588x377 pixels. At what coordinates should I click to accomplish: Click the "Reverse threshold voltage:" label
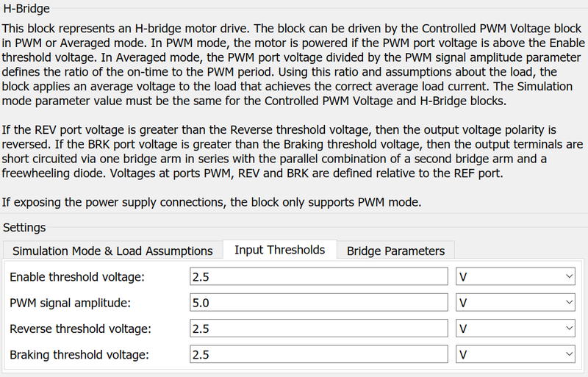click(80, 328)
